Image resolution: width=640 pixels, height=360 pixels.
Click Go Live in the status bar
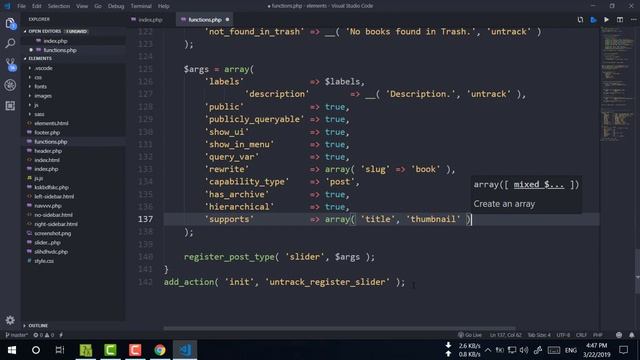469,335
